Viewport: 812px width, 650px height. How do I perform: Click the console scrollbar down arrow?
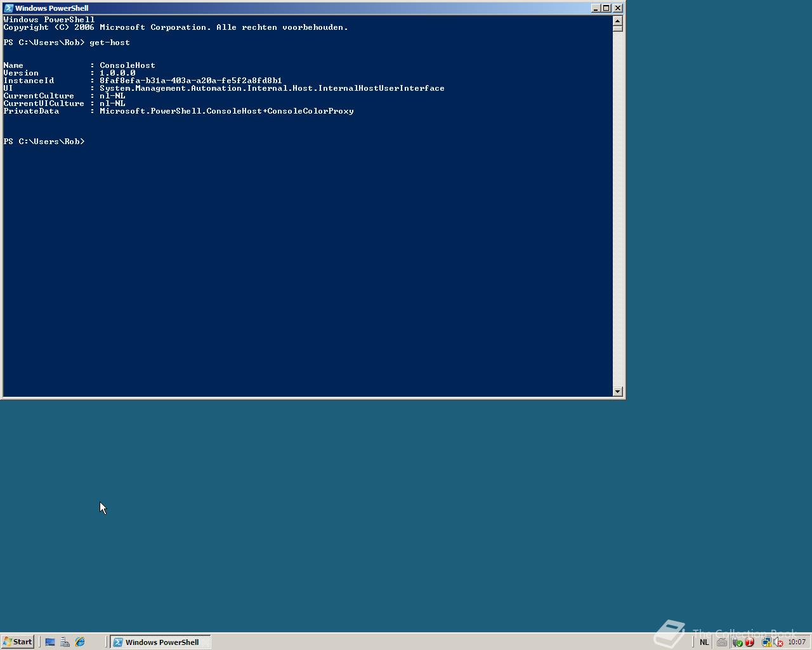(x=618, y=392)
